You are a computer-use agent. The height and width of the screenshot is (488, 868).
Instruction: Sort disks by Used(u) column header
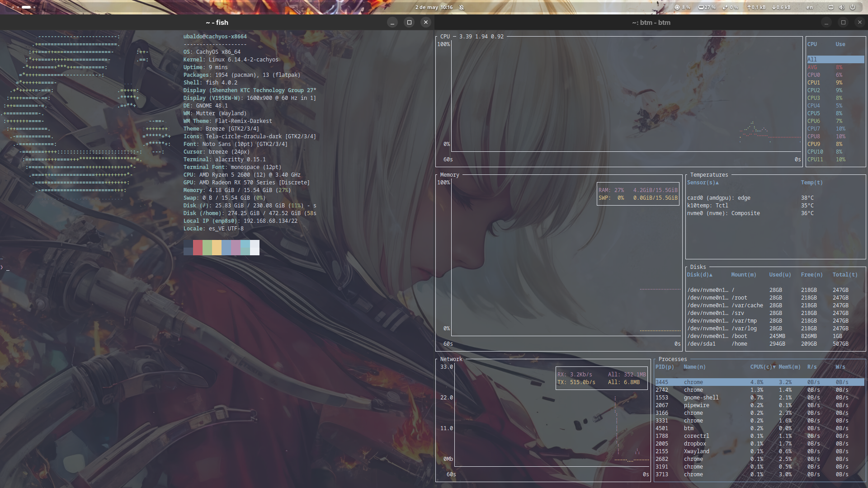coord(780,275)
